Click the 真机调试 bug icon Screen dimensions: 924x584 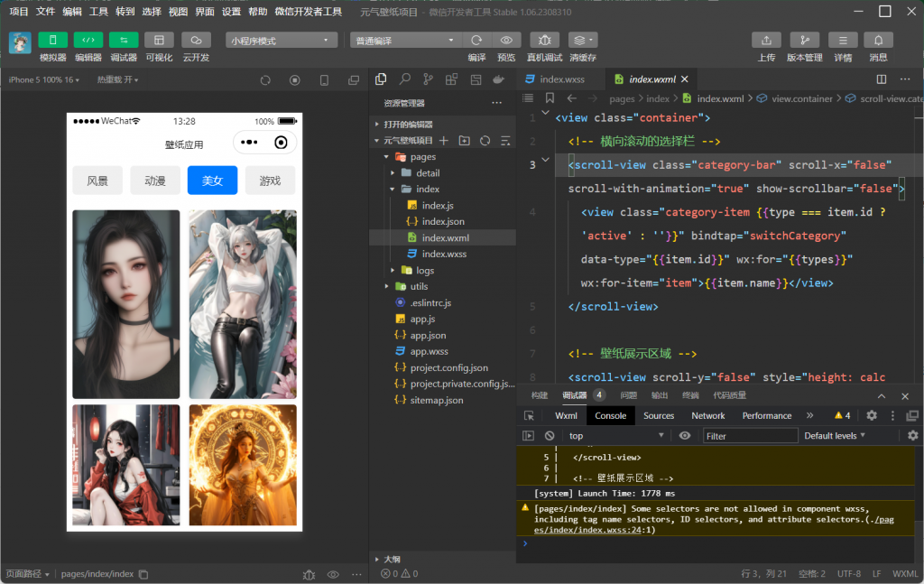pos(544,41)
